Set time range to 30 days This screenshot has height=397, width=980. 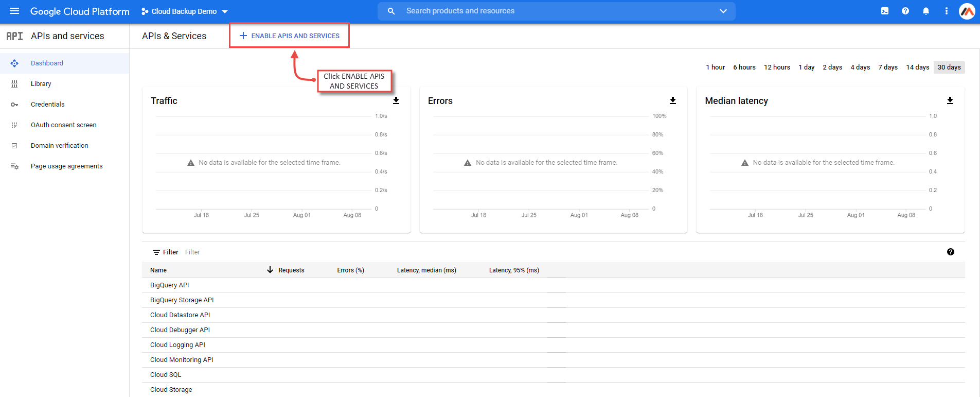949,67
